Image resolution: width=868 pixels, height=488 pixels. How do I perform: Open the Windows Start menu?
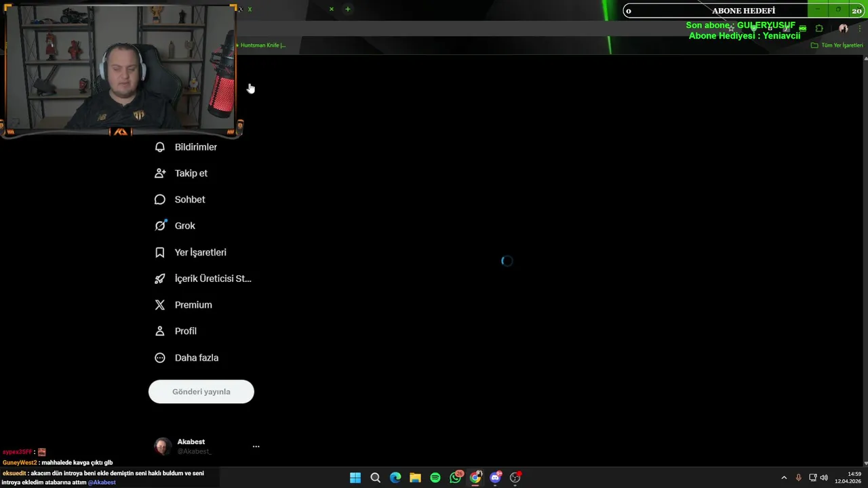tap(355, 478)
